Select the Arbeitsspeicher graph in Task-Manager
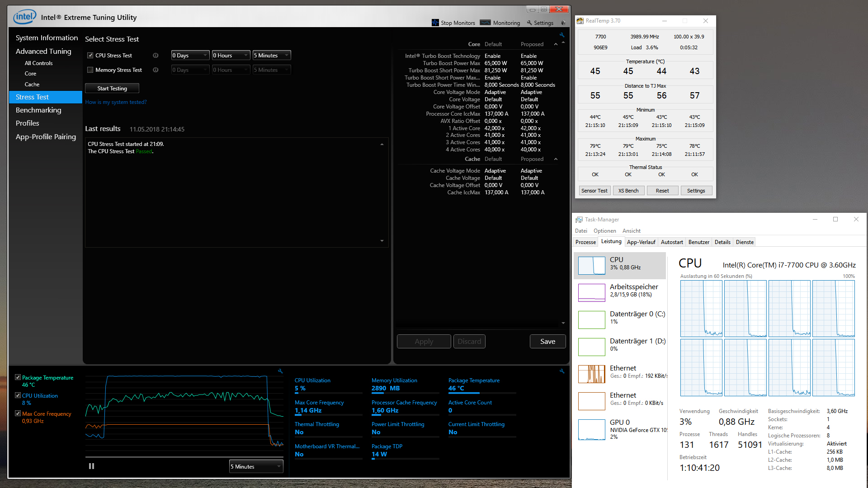 click(592, 292)
